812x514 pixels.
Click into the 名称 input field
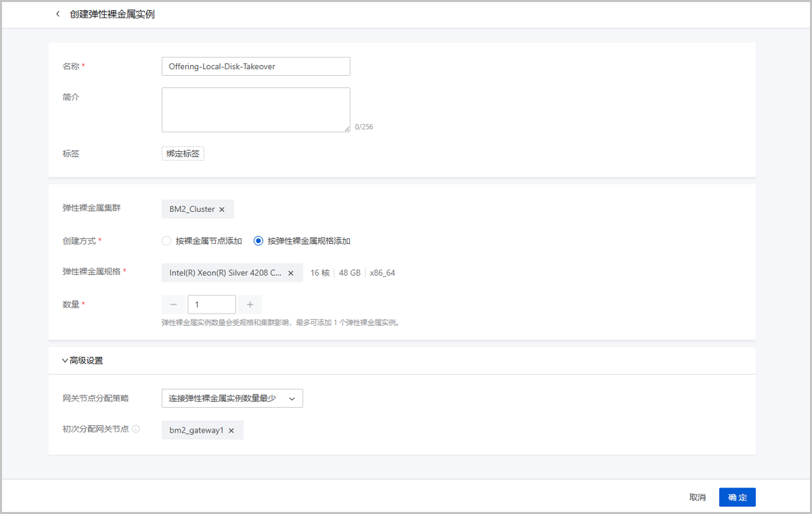click(x=256, y=66)
